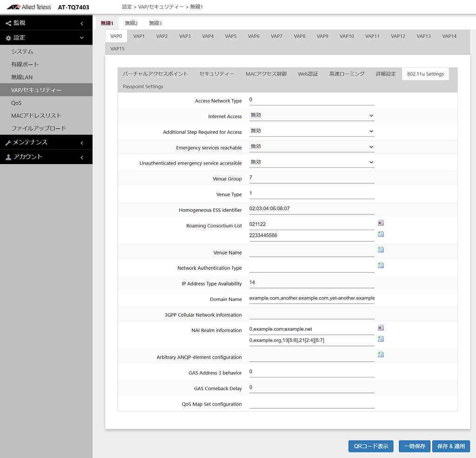This screenshot has width=476, height=458.
Task: Click the Venue Name input field
Action: [312, 252]
